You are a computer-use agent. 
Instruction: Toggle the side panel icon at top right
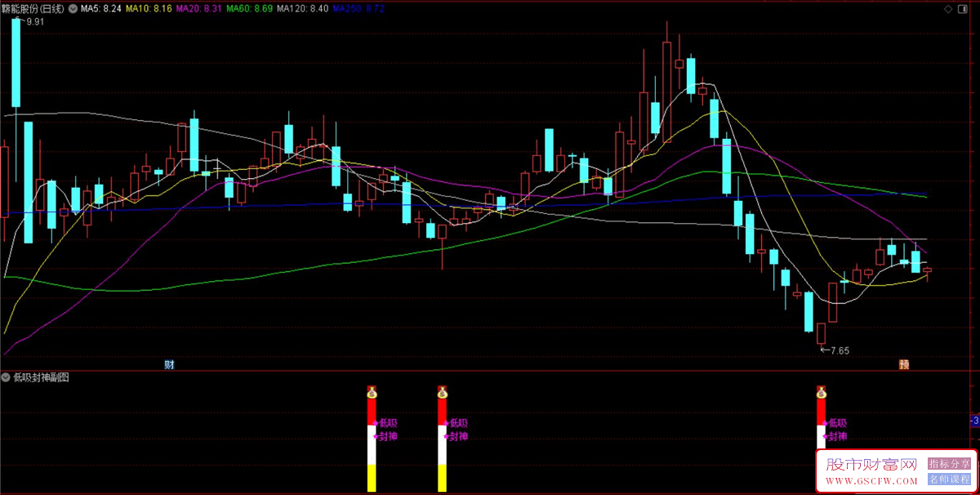[x=963, y=8]
